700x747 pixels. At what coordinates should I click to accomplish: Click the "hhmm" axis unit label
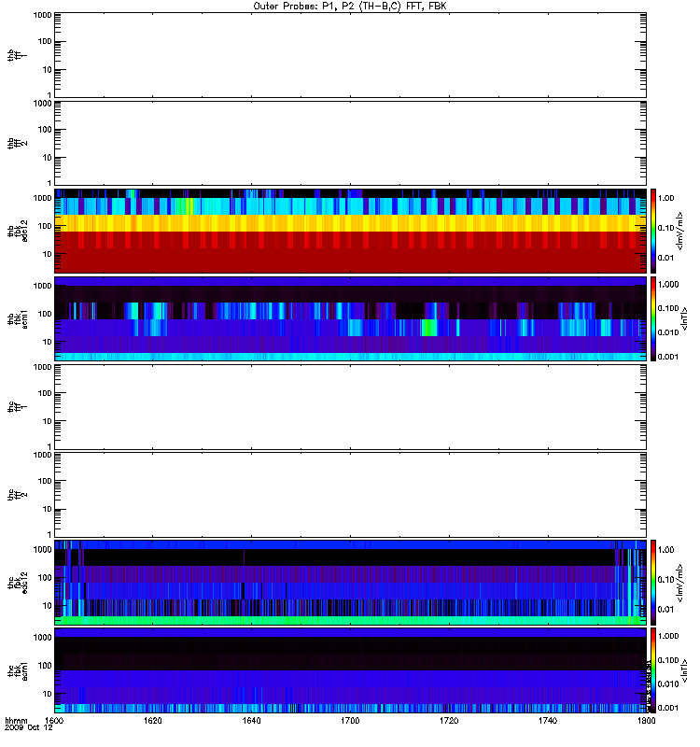pos(16,720)
